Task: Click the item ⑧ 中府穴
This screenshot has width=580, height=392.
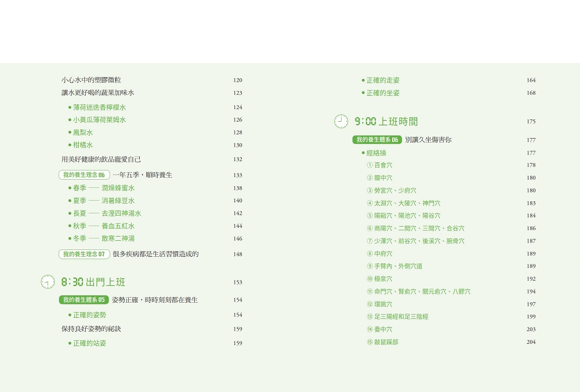Action: 379,253
